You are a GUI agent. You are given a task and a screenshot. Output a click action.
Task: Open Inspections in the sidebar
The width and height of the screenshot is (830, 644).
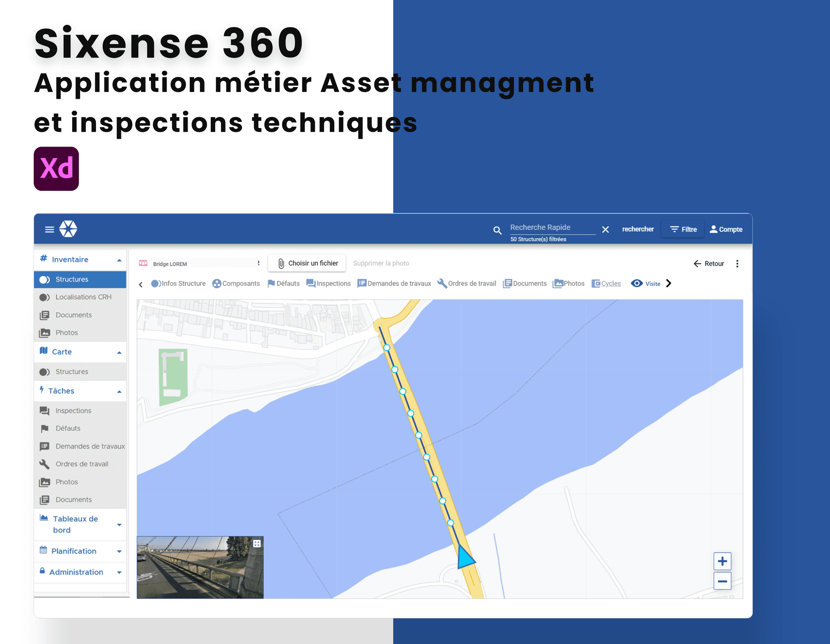[x=80, y=411]
